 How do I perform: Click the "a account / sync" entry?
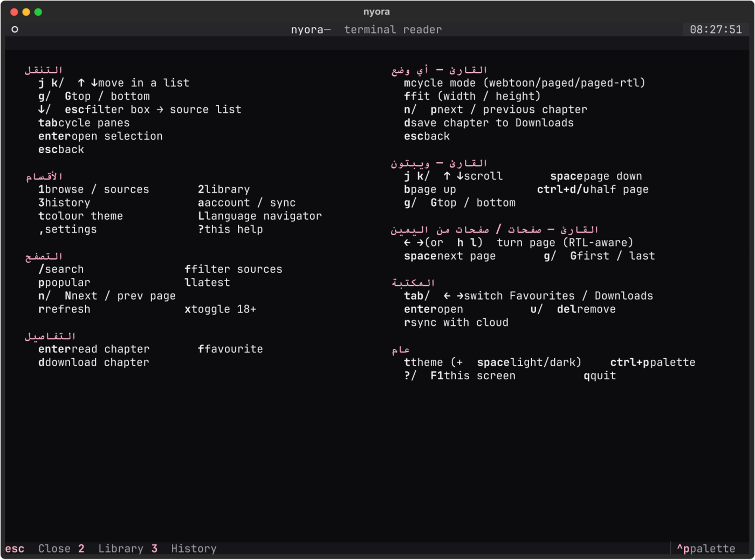[247, 203]
